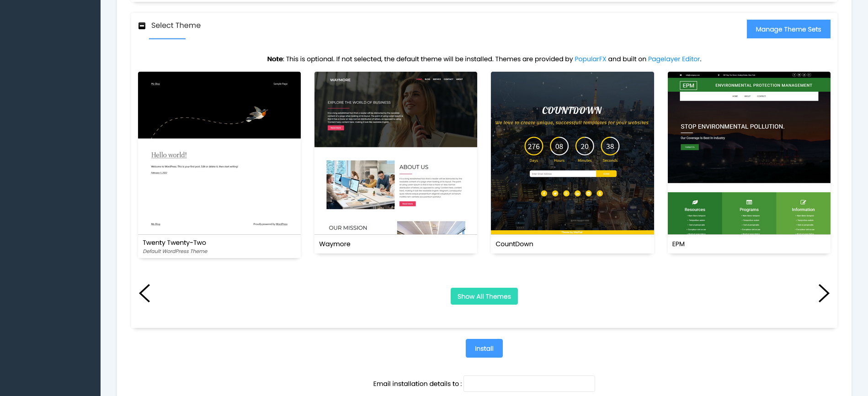Select the Waymore theme preview

pos(396,153)
